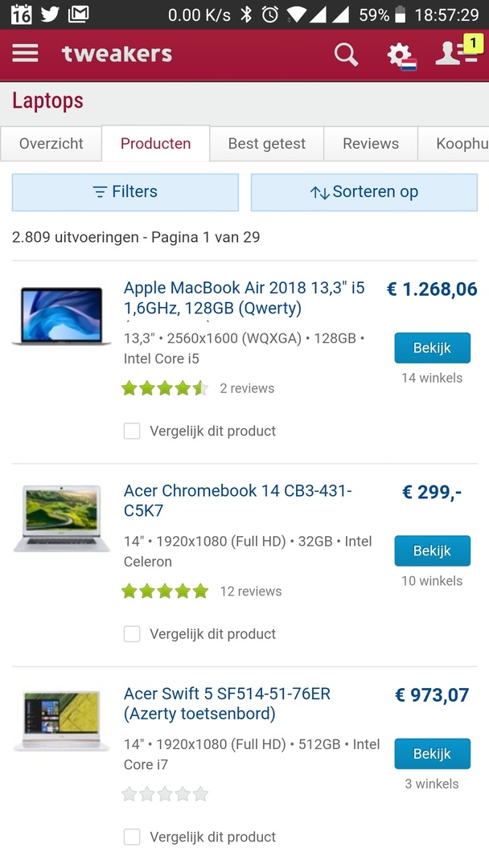The width and height of the screenshot is (489, 868).
Task: Tap the search magnifier icon
Action: coord(346,54)
